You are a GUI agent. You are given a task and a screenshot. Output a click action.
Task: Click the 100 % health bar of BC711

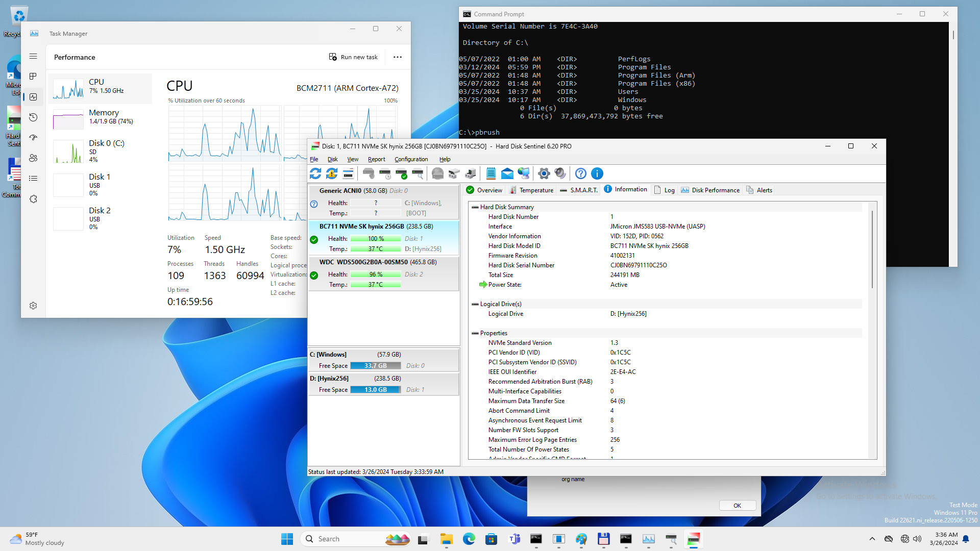pyautogui.click(x=376, y=239)
